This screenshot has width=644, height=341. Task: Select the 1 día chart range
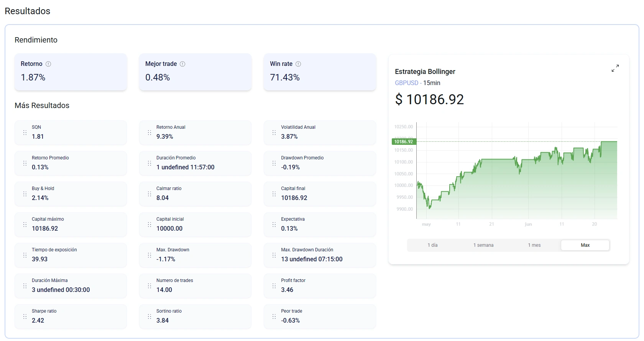tap(432, 245)
